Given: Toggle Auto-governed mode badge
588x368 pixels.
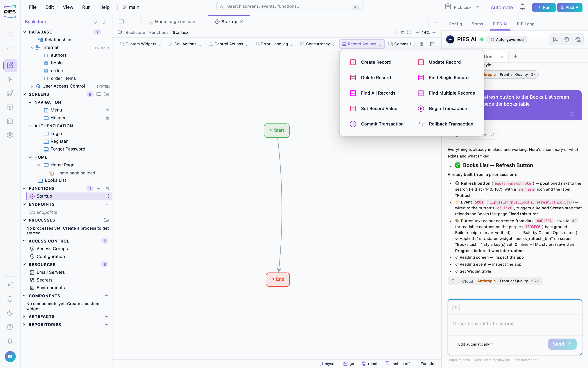Looking at the screenshot, I should [x=507, y=39].
